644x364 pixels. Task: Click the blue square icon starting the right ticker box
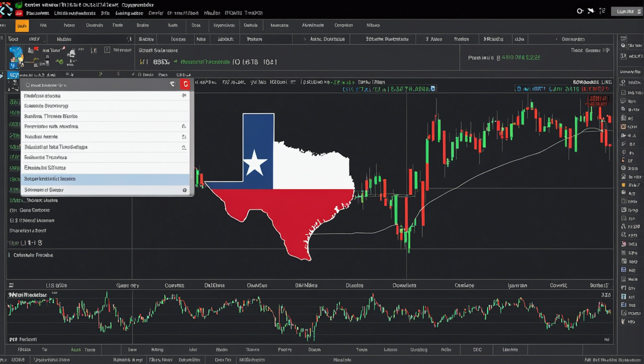tap(519, 89)
